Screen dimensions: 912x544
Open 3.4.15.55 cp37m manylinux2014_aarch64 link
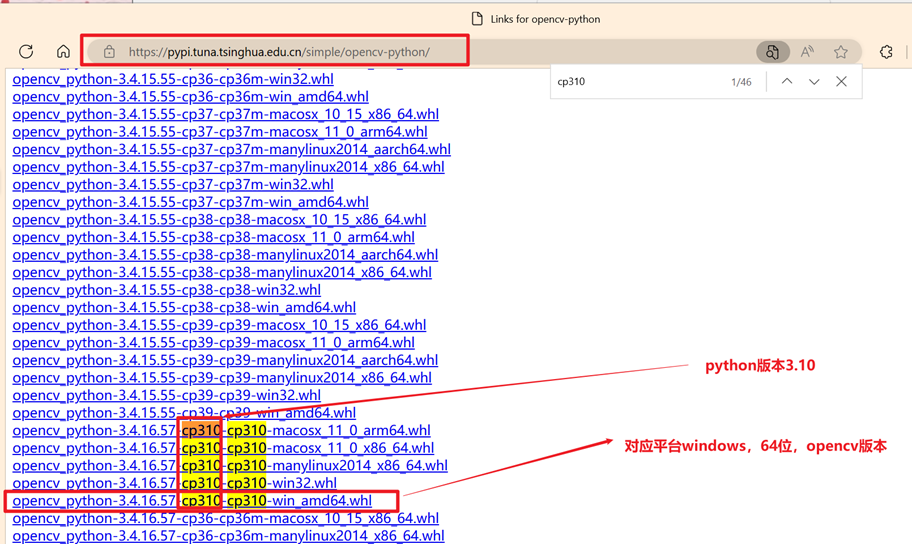coord(231,150)
